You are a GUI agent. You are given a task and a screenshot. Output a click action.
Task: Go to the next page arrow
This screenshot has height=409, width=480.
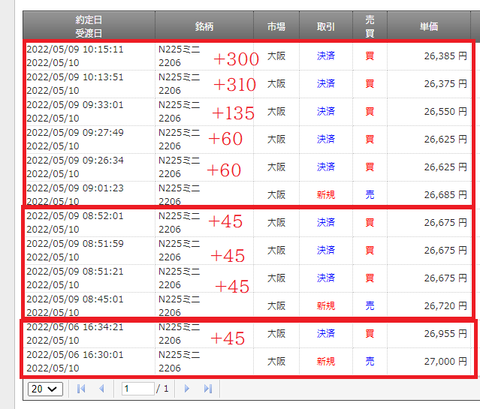(x=187, y=389)
